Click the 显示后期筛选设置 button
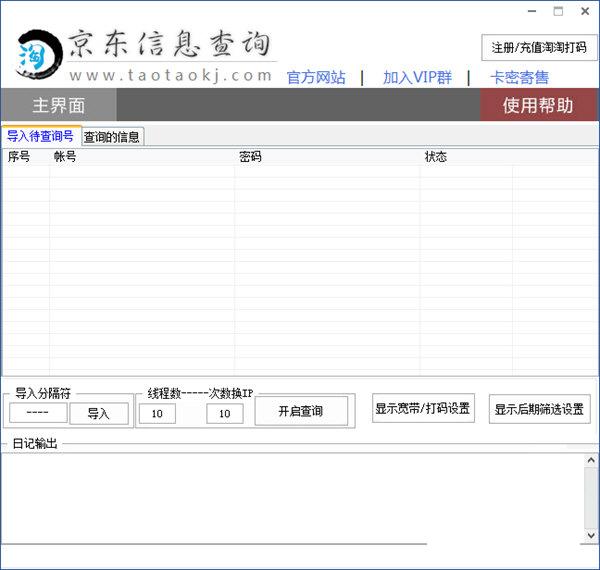 (540, 408)
